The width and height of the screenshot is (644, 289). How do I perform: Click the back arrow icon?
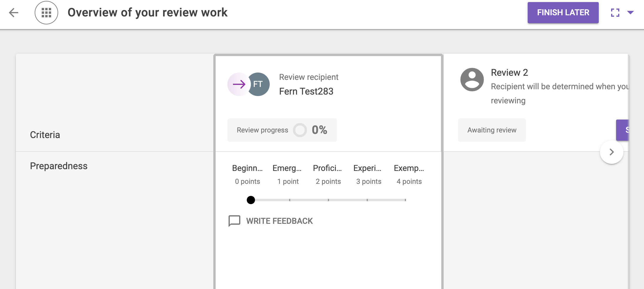pyautogui.click(x=14, y=13)
